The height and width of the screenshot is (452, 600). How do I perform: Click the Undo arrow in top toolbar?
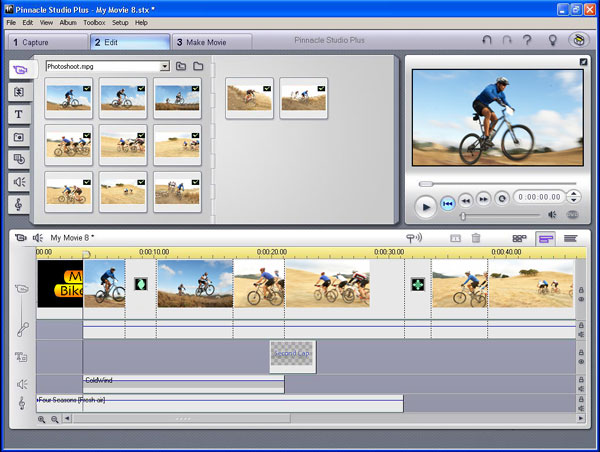487,41
